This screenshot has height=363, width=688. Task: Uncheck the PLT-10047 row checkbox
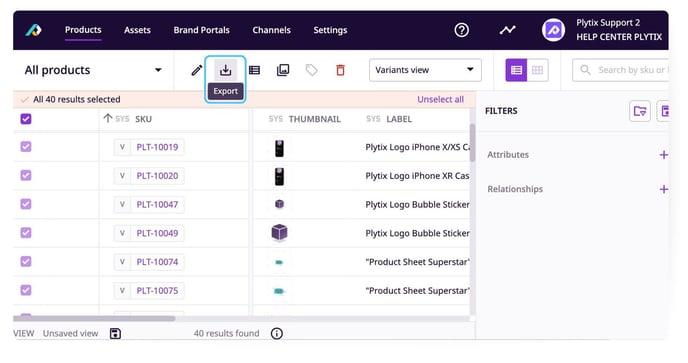(x=26, y=204)
